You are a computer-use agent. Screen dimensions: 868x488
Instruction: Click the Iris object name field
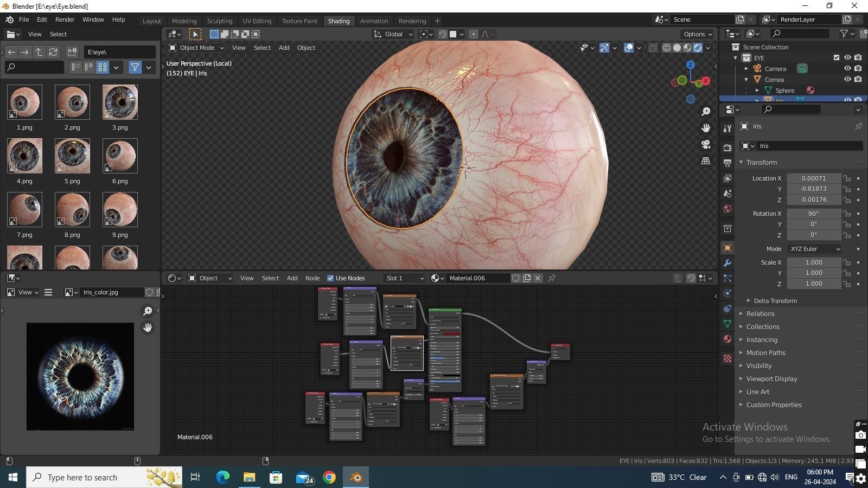pos(809,146)
